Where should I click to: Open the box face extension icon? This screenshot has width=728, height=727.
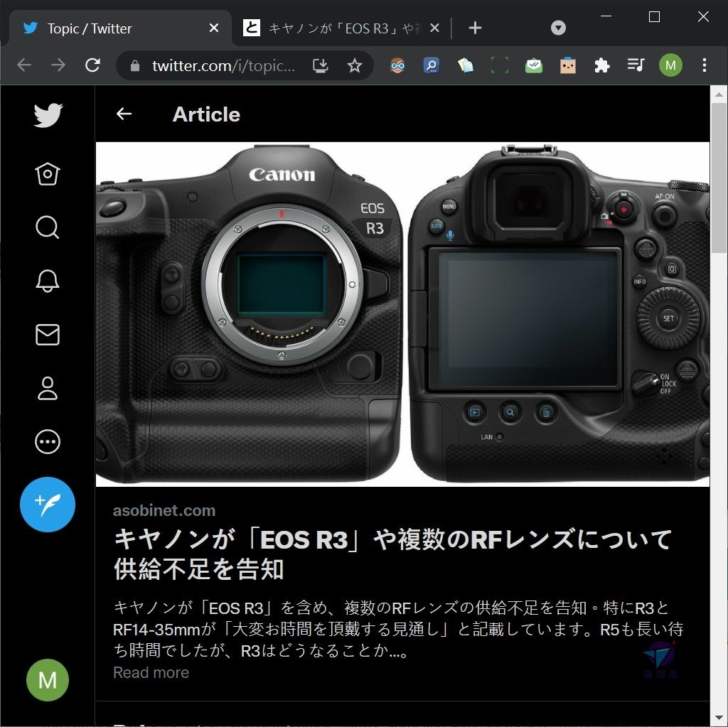tap(568, 65)
